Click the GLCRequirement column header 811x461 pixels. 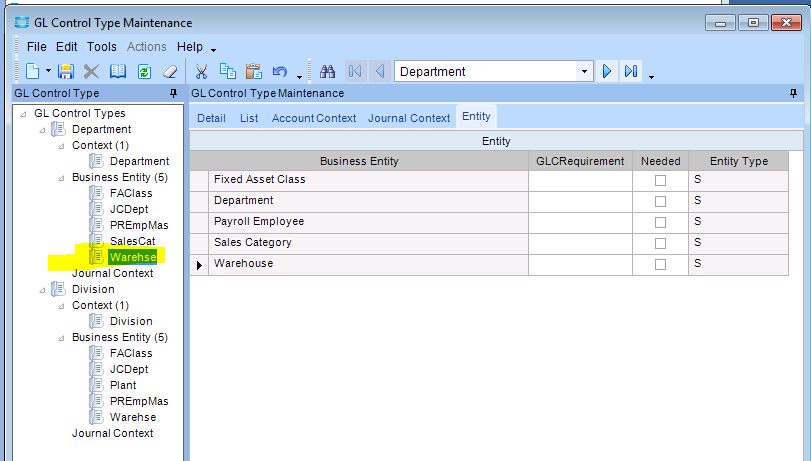(580, 161)
